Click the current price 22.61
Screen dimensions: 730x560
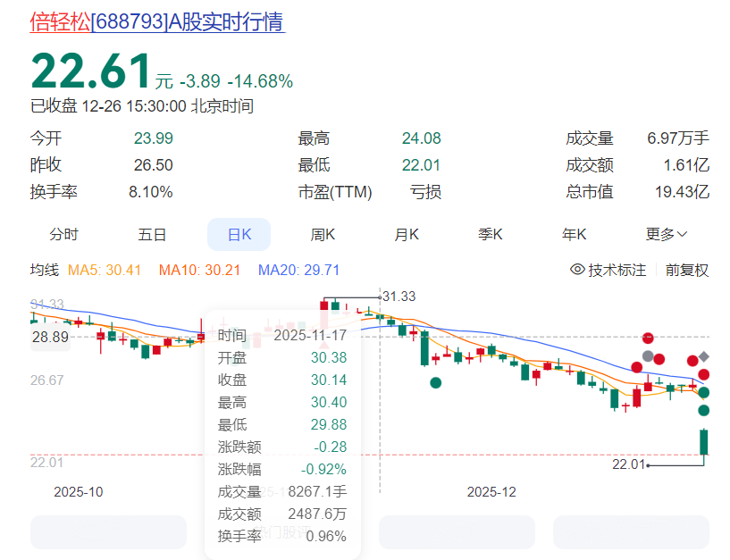[x=91, y=71]
